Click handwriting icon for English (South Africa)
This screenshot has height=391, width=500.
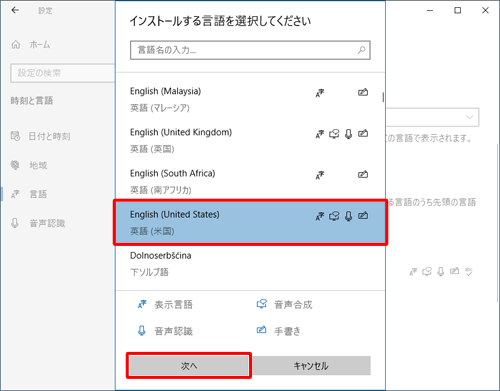(x=363, y=174)
